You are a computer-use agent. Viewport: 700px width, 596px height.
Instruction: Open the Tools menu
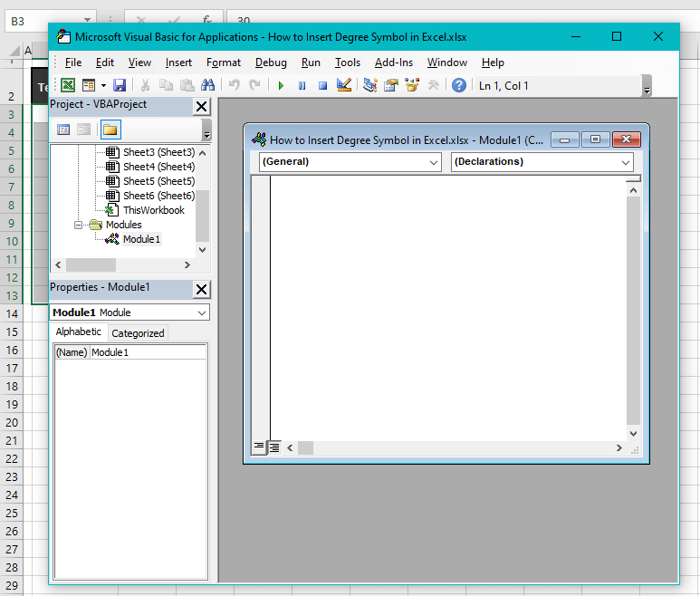click(348, 62)
